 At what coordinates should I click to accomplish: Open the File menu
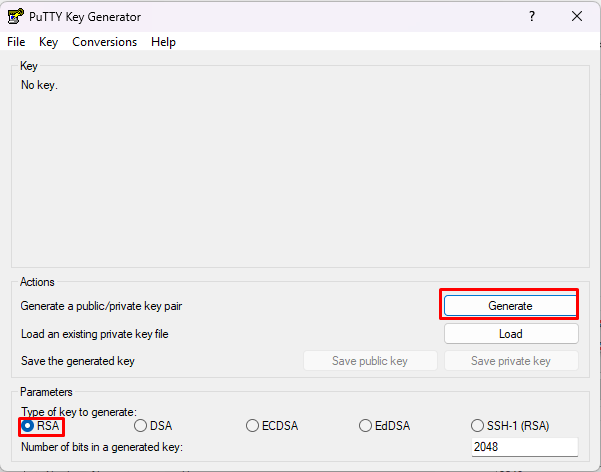pyautogui.click(x=16, y=42)
